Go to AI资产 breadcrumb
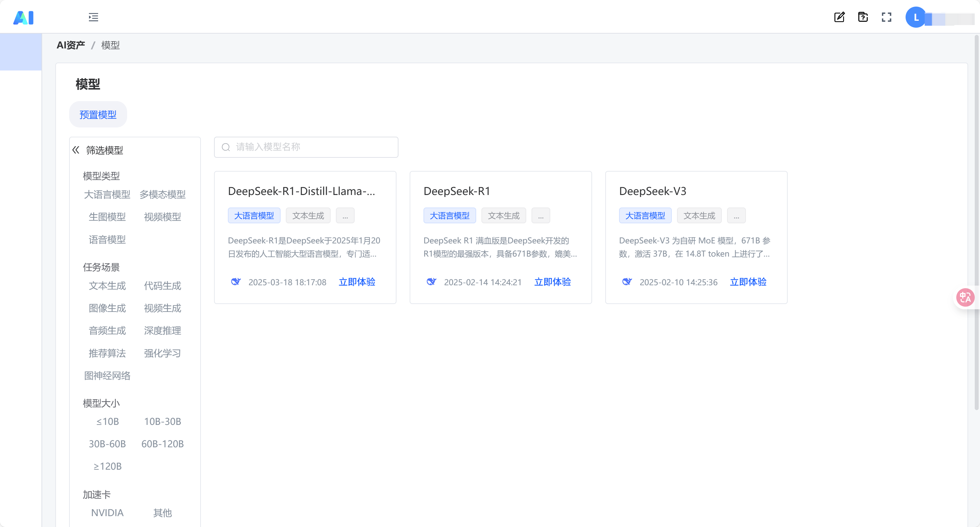Image resolution: width=980 pixels, height=527 pixels. [71, 45]
